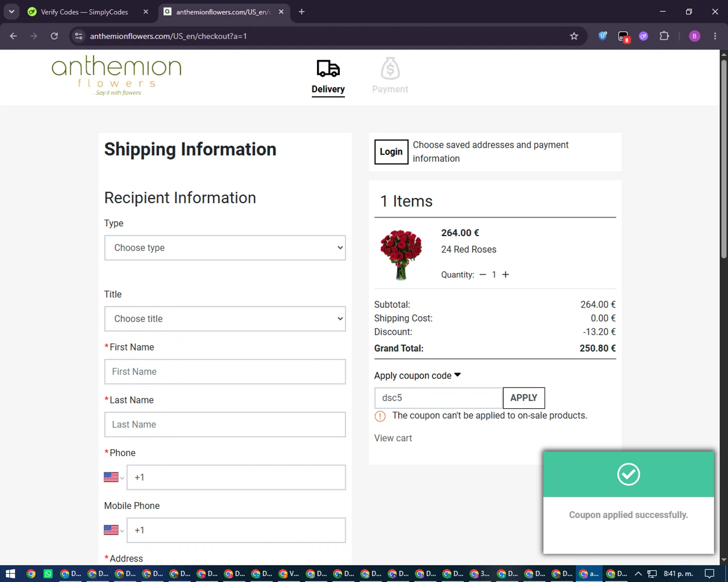This screenshot has height=582, width=728.
Task: Collapse the Apply coupon code section
Action: click(417, 376)
